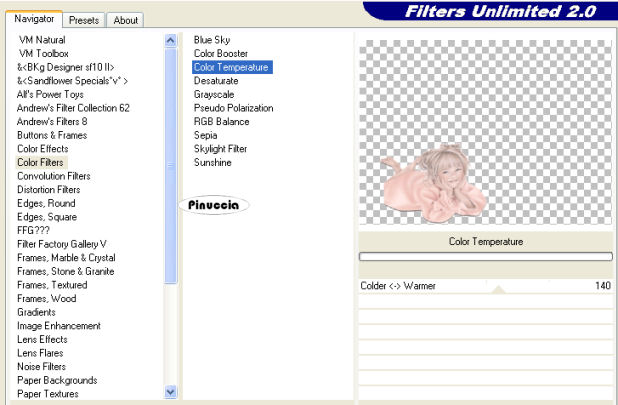Select Andrew's Filter Collection 62

pos(73,108)
